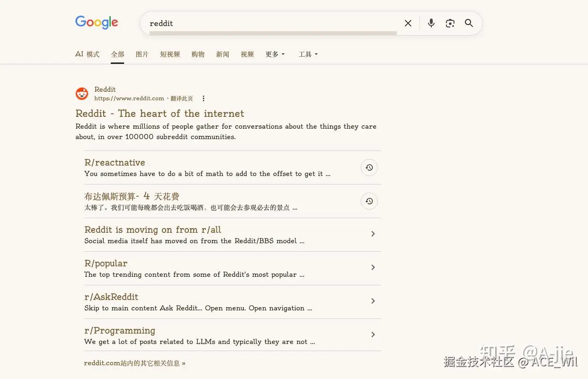Viewport: 588px width, 379px height.
Task: Open 布达佩斯预算- 4 天花费 sitelink
Action: click(x=132, y=196)
